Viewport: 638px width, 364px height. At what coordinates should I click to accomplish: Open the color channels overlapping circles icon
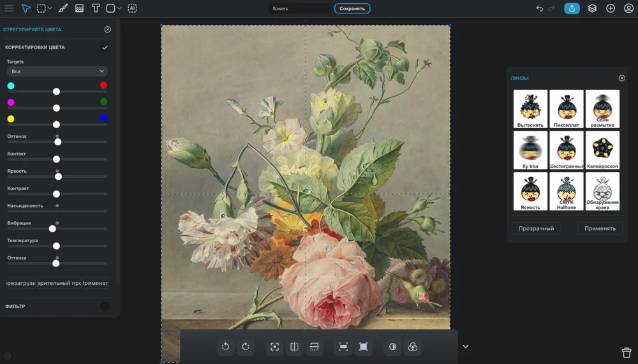413,347
